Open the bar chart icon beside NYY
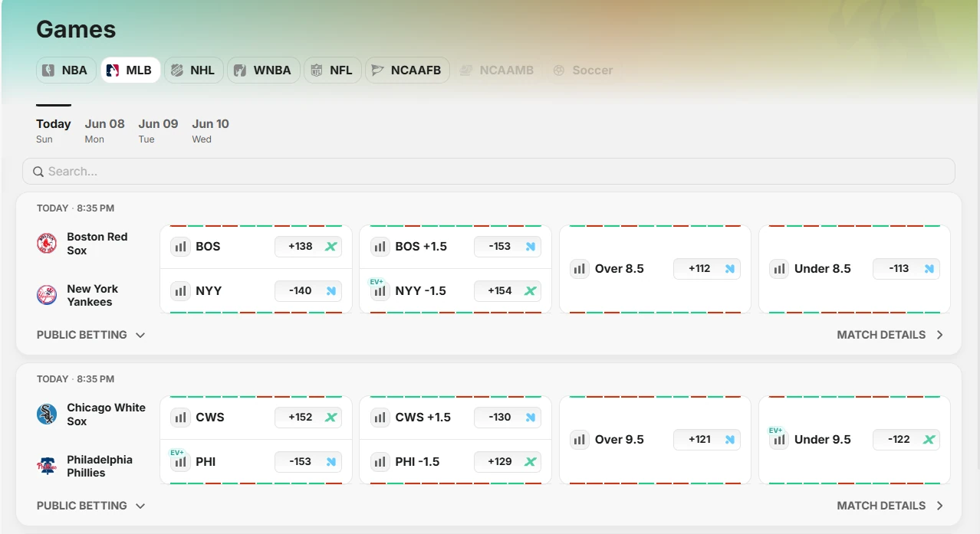Viewport: 980px width, 534px height. click(180, 291)
